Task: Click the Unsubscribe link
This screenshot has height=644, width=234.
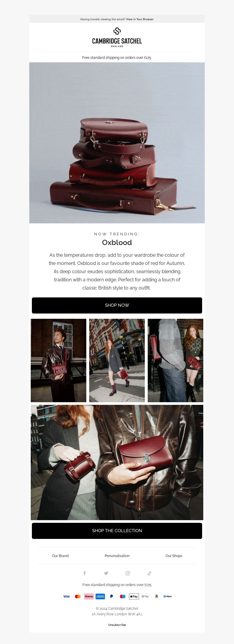Action: pyautogui.click(x=117, y=625)
